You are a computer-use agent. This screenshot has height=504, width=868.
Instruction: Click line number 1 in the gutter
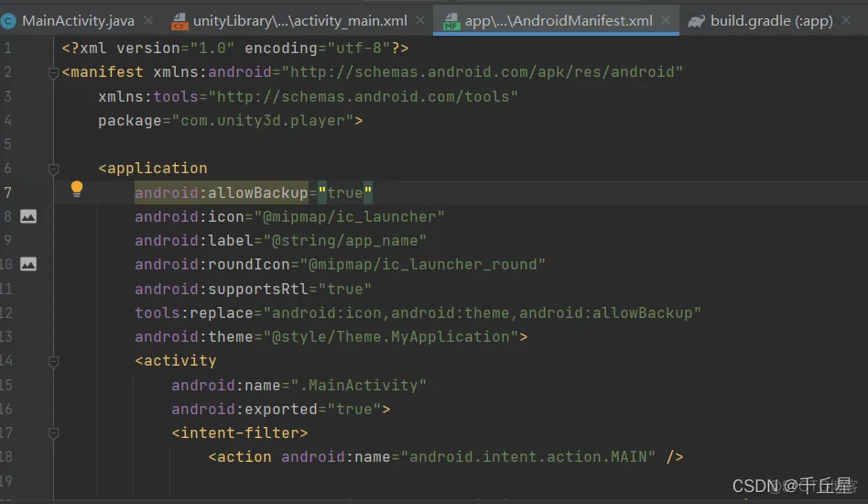tap(7, 49)
